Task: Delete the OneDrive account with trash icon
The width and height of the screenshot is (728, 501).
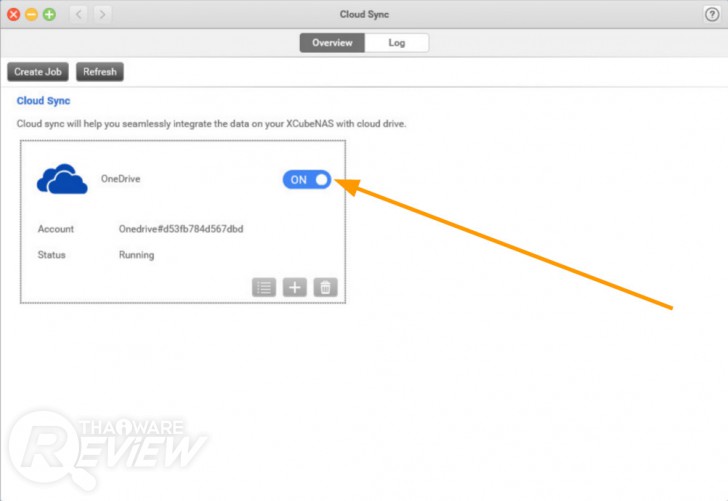Action: pos(325,287)
